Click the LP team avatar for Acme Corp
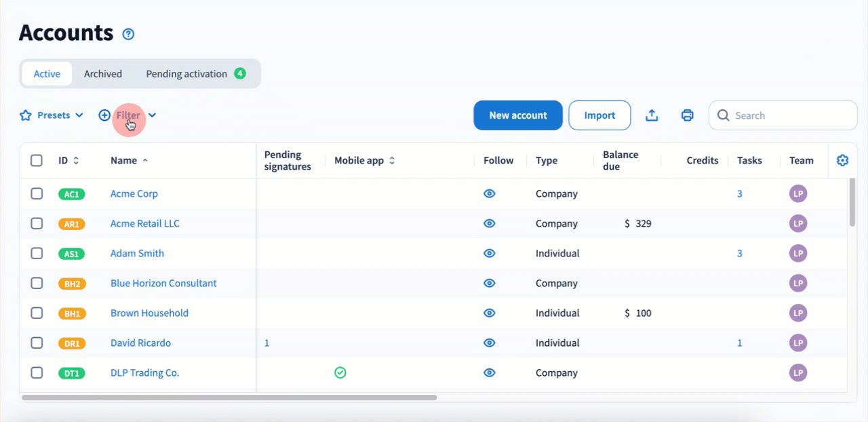This screenshot has width=868, height=422. (x=798, y=194)
